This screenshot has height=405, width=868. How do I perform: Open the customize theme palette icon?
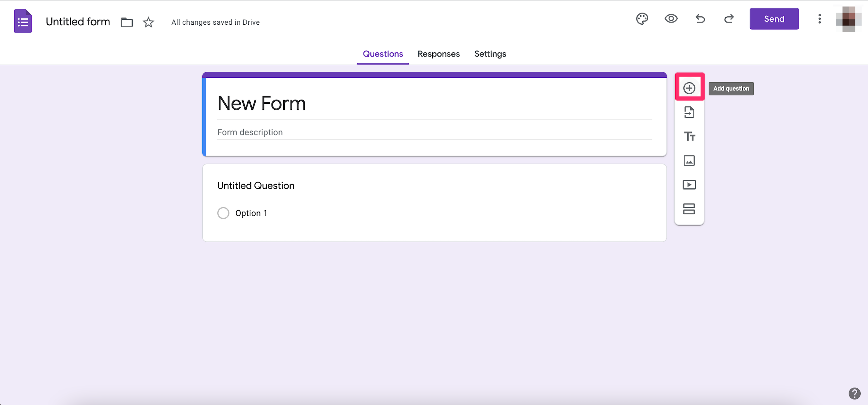pos(642,18)
